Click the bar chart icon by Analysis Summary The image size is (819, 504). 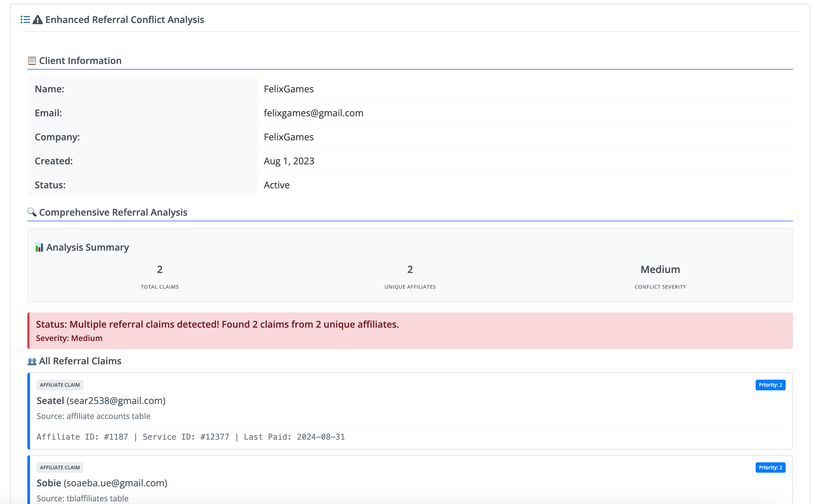point(39,247)
